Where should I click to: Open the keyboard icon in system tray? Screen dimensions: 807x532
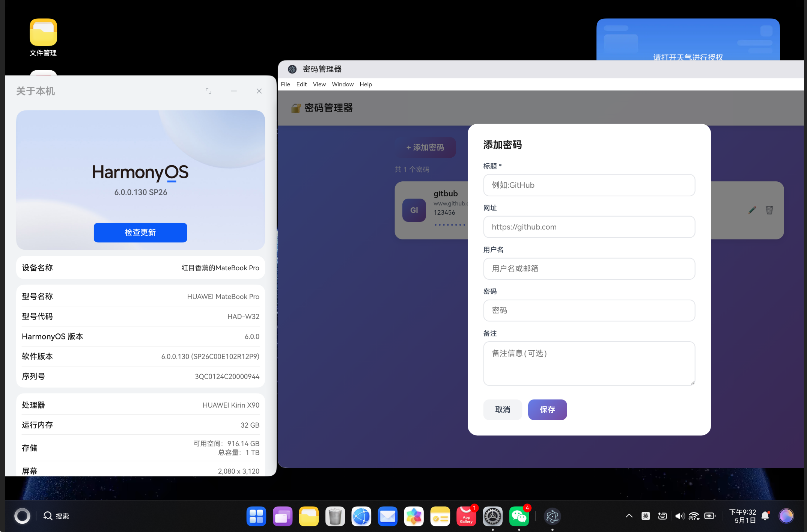[x=662, y=516]
